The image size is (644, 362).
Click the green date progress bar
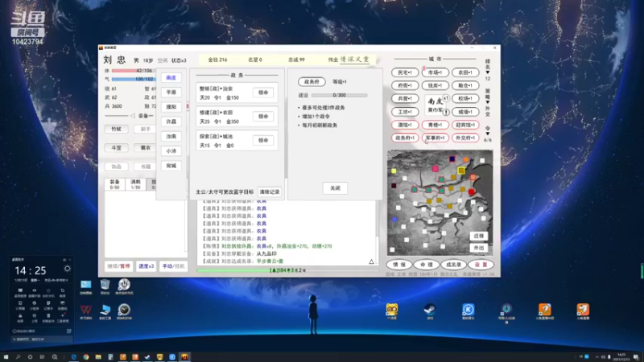click(287, 270)
